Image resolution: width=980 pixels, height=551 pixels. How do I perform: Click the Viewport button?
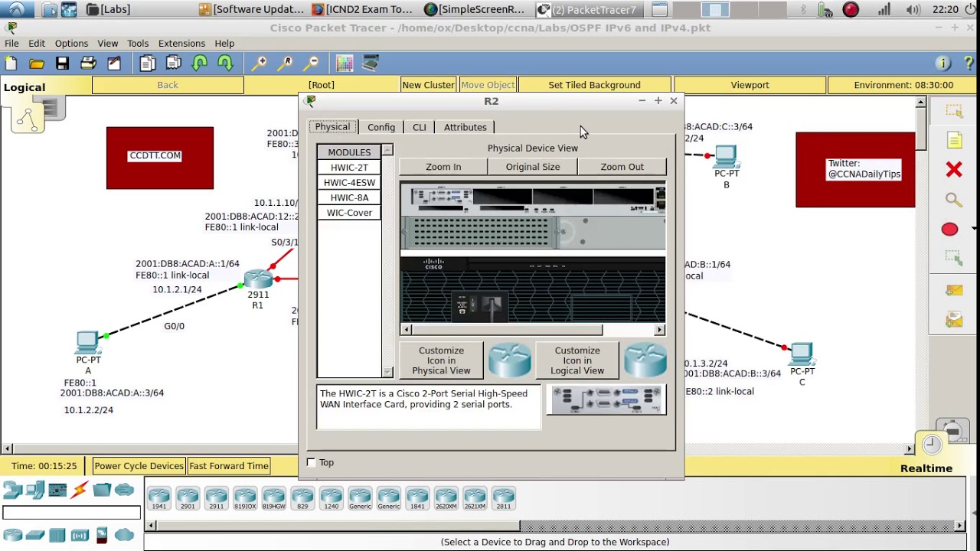(x=750, y=85)
